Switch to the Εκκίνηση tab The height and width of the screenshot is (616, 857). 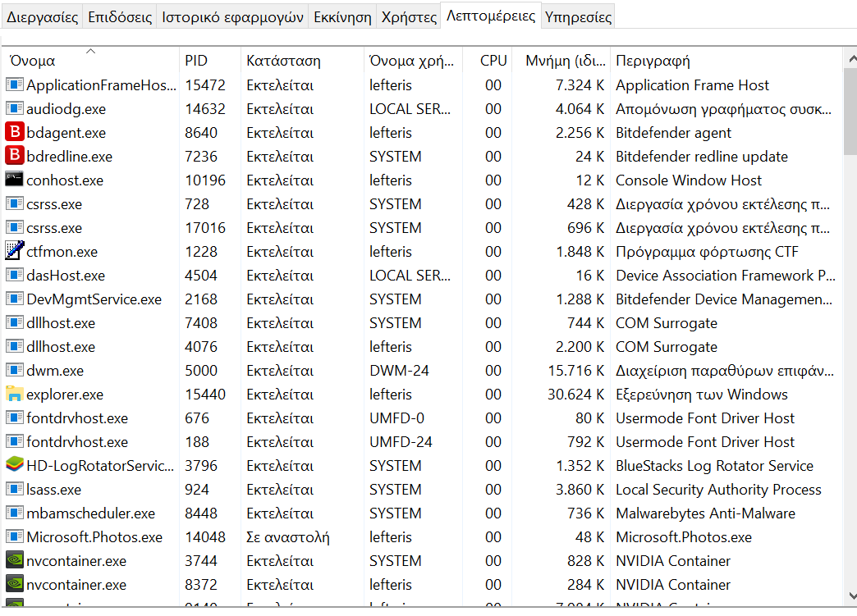(342, 17)
